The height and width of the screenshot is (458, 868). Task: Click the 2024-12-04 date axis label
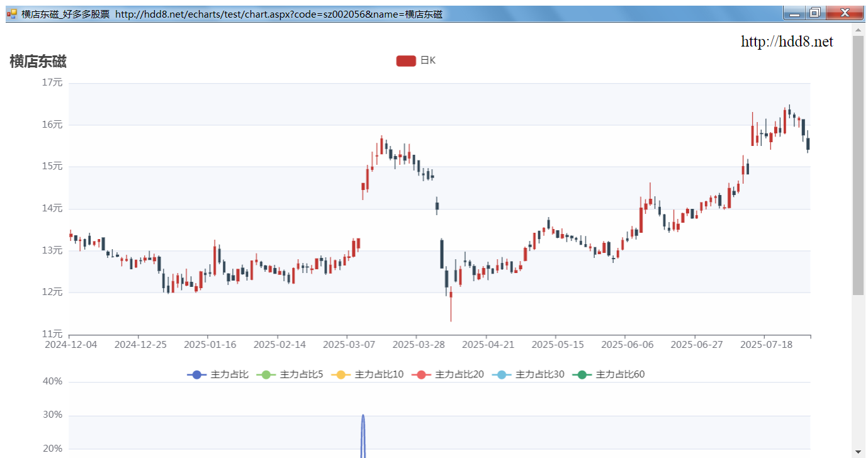tap(70, 345)
